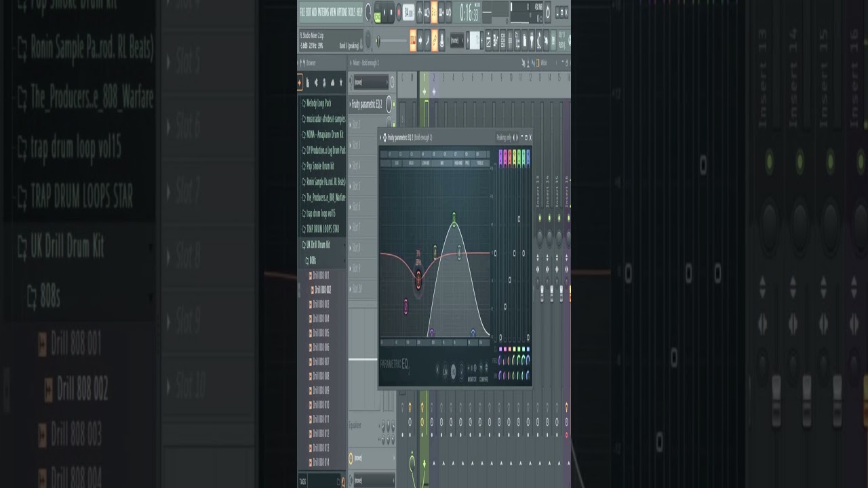Open the Fruity parametric EQ 2 effect slot

point(367,104)
